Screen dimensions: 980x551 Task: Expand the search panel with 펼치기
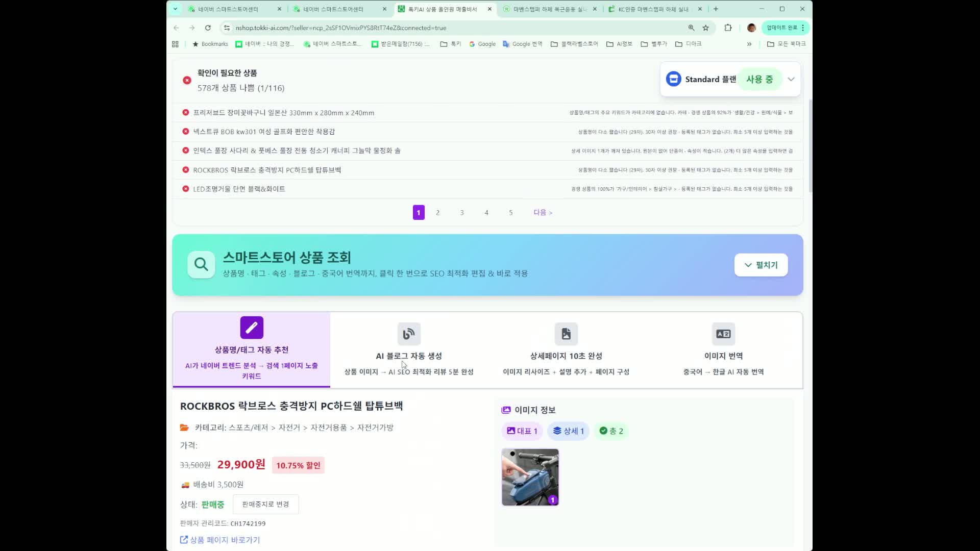coord(761,265)
